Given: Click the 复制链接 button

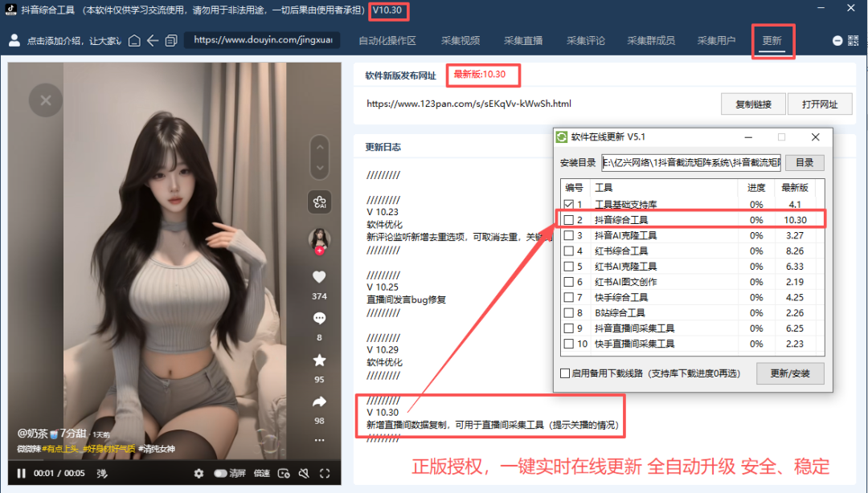Looking at the screenshot, I should [753, 104].
